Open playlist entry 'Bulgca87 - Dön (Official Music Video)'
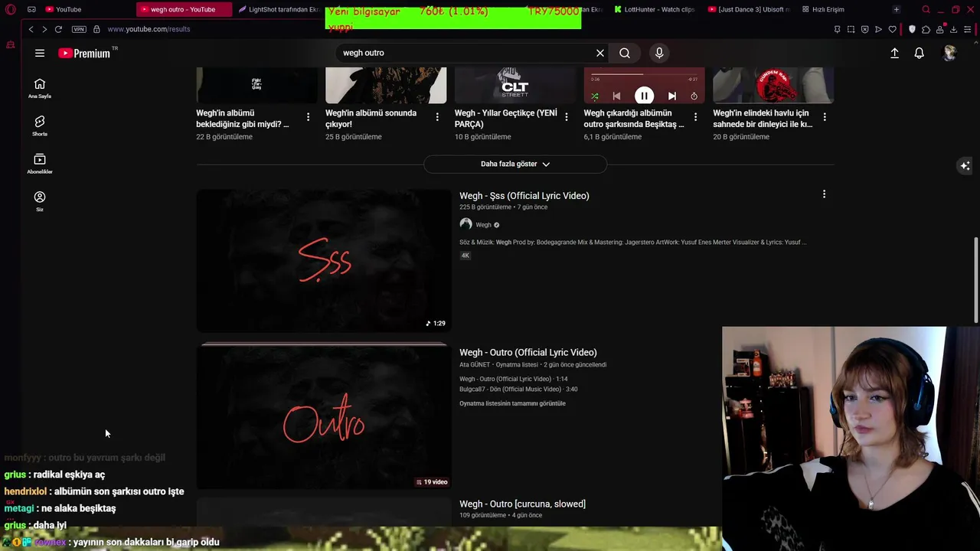The width and height of the screenshot is (980, 551). (518, 390)
